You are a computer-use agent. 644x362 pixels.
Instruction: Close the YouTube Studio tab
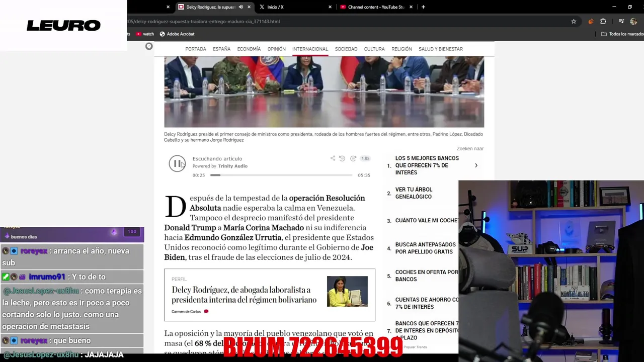tap(411, 7)
